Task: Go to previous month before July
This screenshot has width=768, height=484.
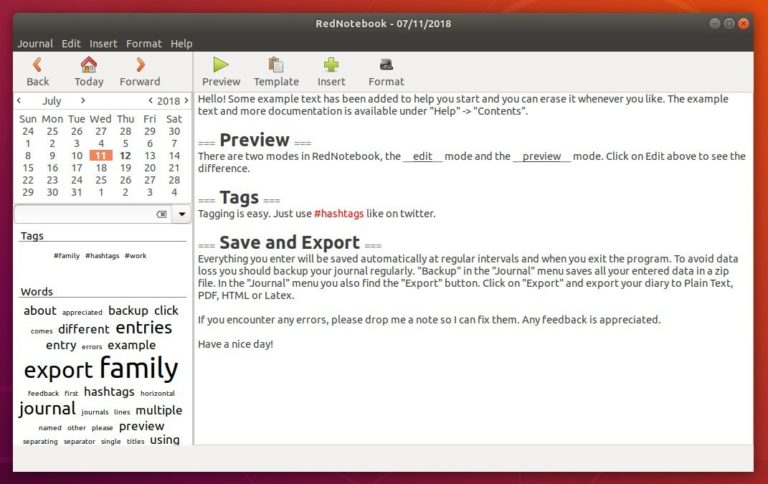Action: pos(19,100)
